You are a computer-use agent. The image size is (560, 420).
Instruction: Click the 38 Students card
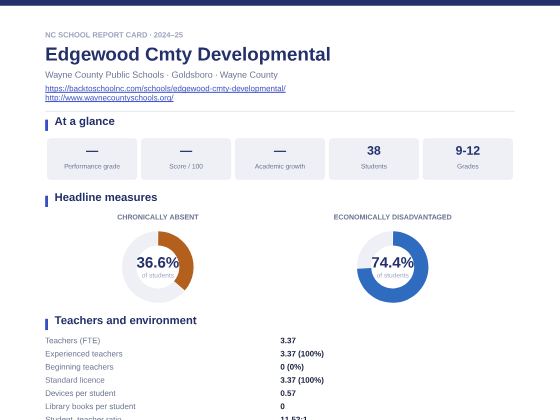pyautogui.click(x=374, y=159)
